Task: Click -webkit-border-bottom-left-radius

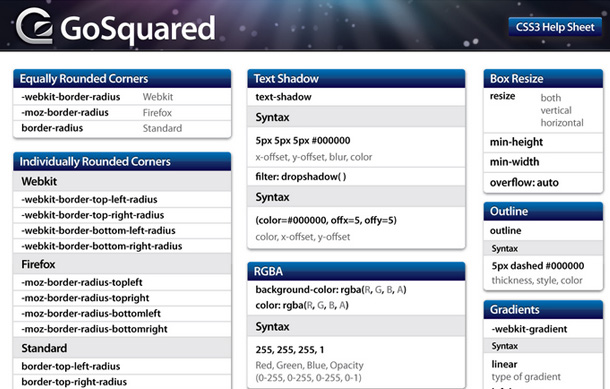Action: [x=98, y=231]
